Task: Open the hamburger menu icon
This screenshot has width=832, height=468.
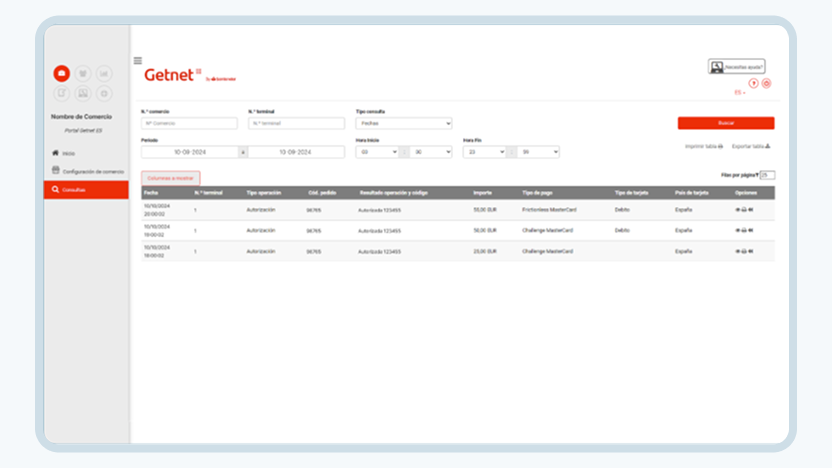Action: (138, 60)
